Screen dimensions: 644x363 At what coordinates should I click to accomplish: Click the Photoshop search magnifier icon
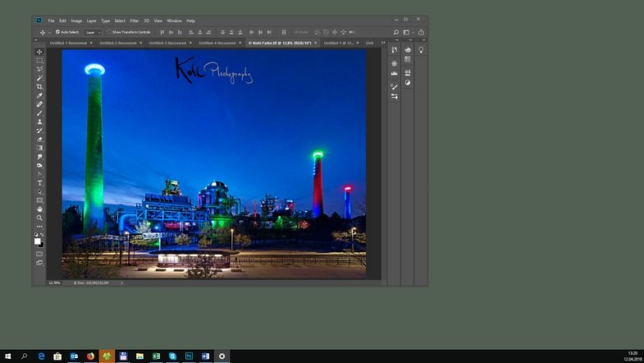(x=396, y=32)
